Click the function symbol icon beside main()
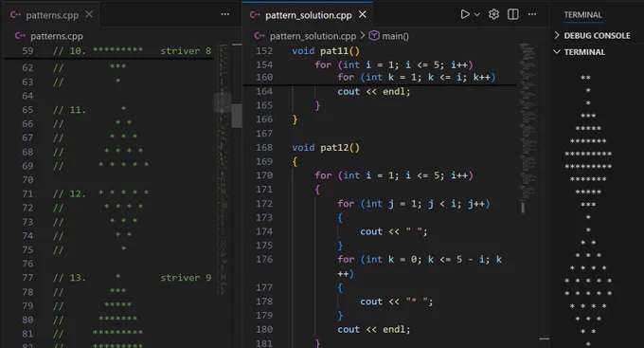 [x=374, y=36]
